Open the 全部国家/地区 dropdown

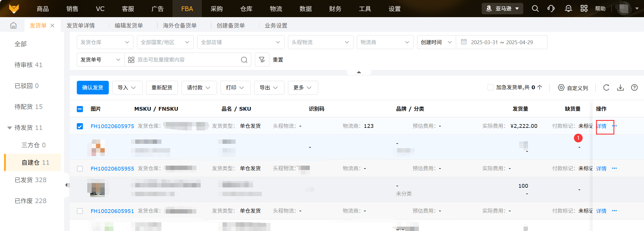tap(165, 42)
